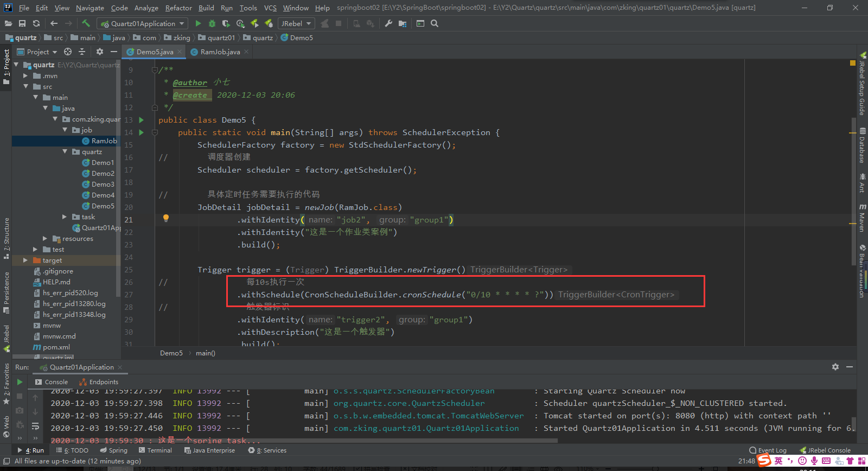Toggle tool window bars icon in status bar

click(x=7, y=461)
